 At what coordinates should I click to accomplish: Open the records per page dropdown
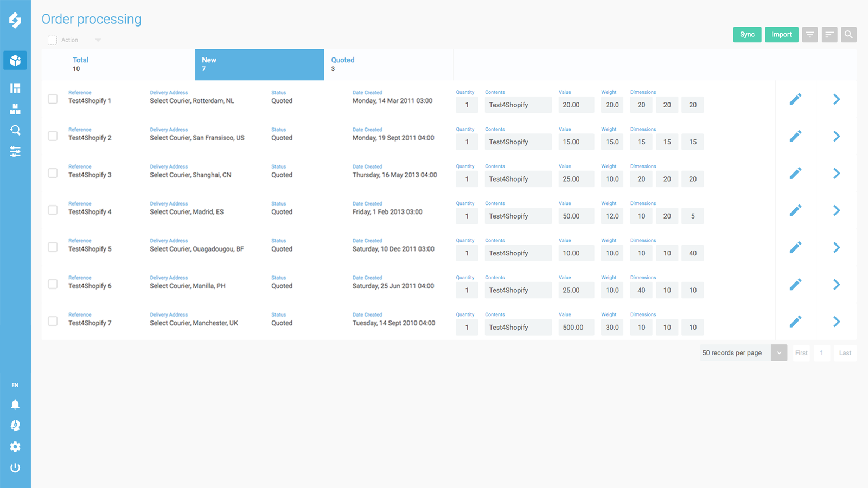click(779, 352)
